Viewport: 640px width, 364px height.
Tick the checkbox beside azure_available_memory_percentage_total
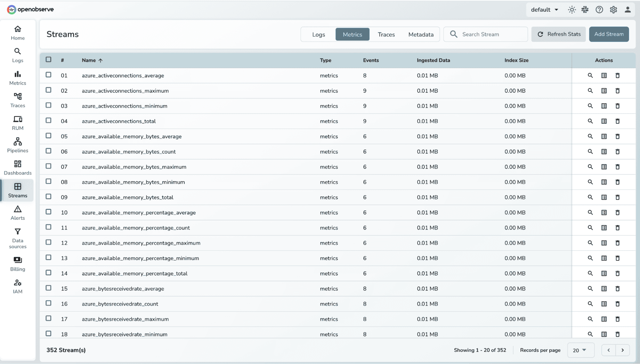48,273
